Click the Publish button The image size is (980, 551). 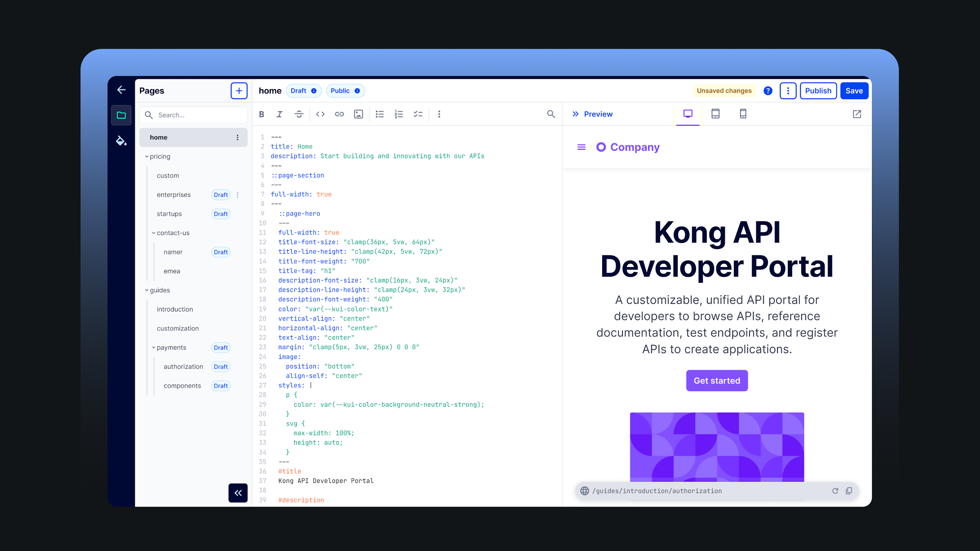click(818, 91)
